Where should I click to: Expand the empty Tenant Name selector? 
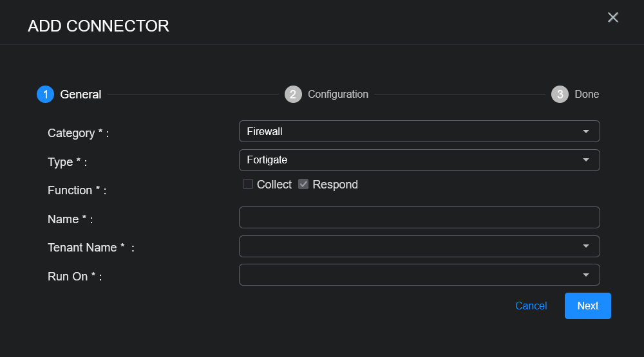tap(412, 246)
